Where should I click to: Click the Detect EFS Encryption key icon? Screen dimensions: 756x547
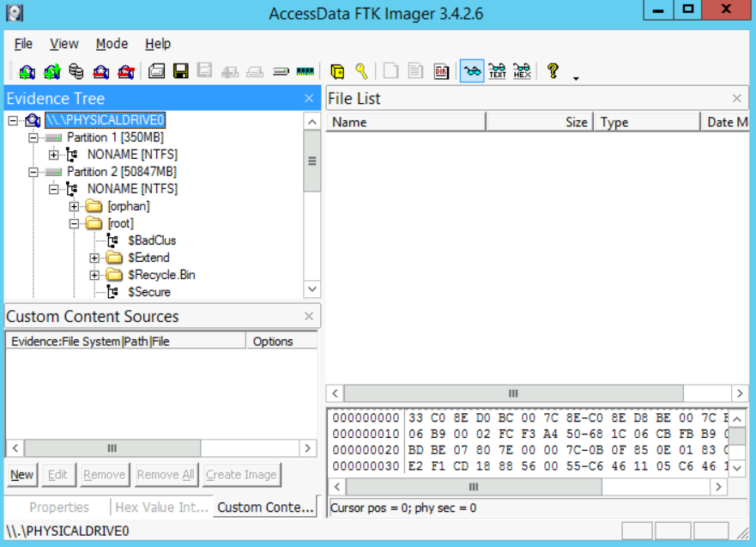click(x=361, y=72)
